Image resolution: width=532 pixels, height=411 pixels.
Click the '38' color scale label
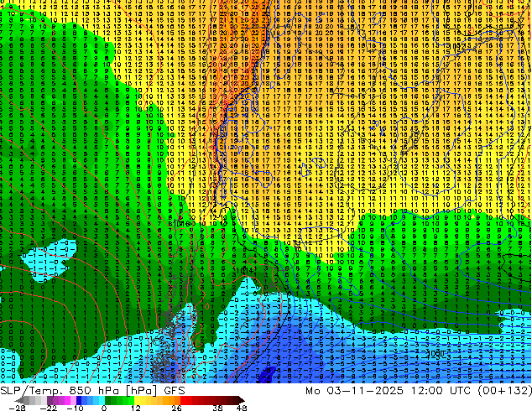coord(218,408)
